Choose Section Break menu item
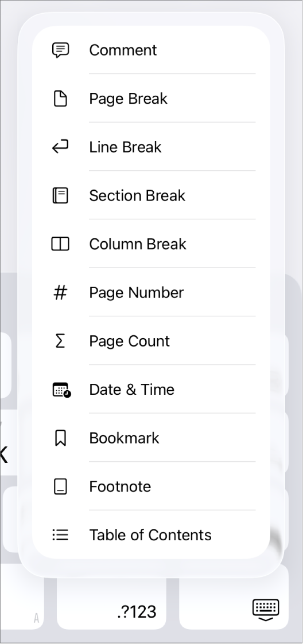This screenshot has height=644, width=303. [151, 195]
